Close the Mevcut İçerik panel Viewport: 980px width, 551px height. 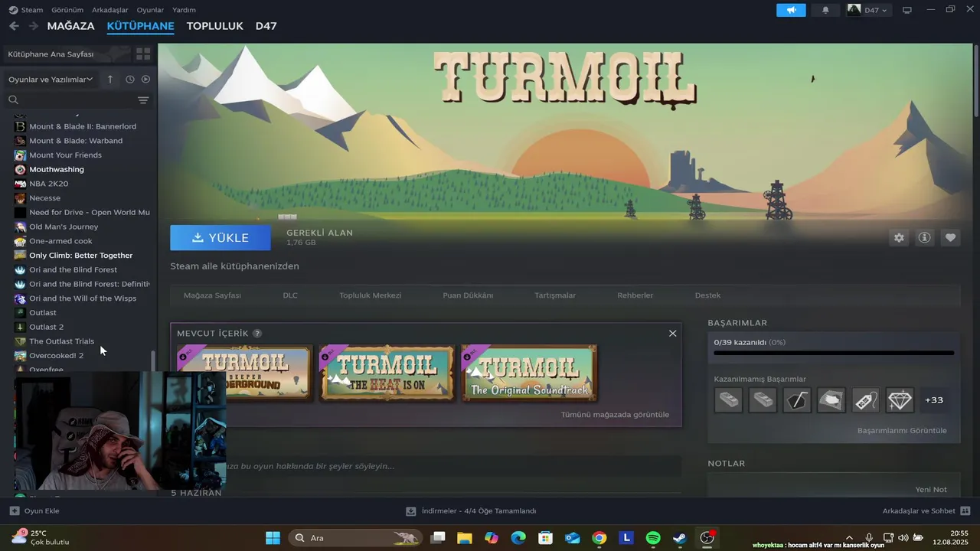(672, 333)
